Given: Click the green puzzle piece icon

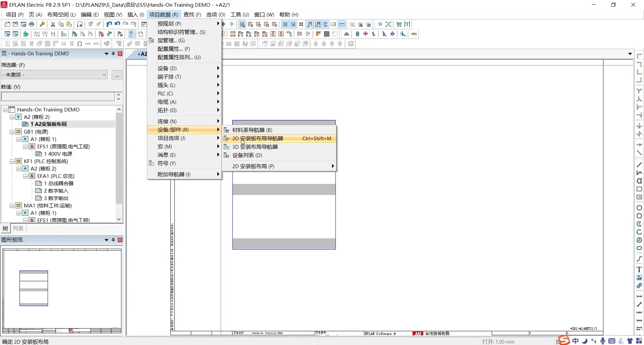Looking at the screenshot, I should tap(26, 34).
